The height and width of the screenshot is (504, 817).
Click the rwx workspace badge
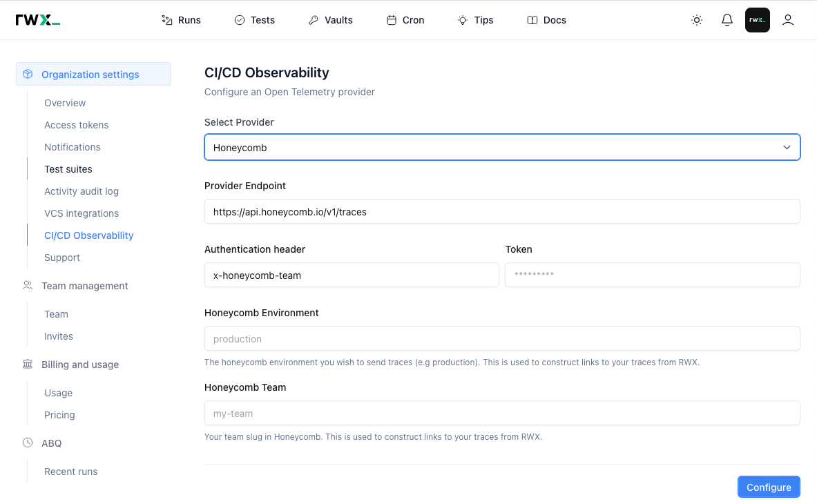coord(757,20)
